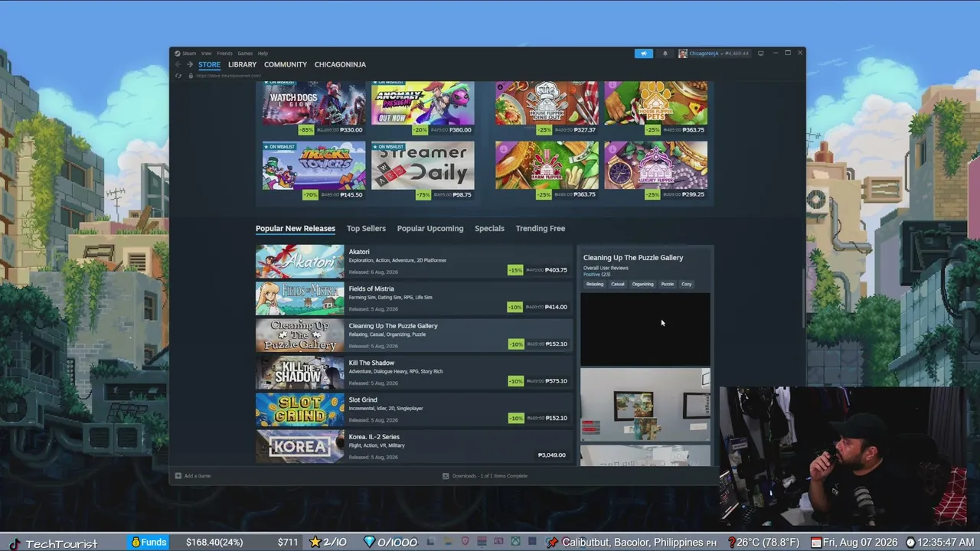
Task: Open the Games menu
Action: pyautogui.click(x=245, y=54)
